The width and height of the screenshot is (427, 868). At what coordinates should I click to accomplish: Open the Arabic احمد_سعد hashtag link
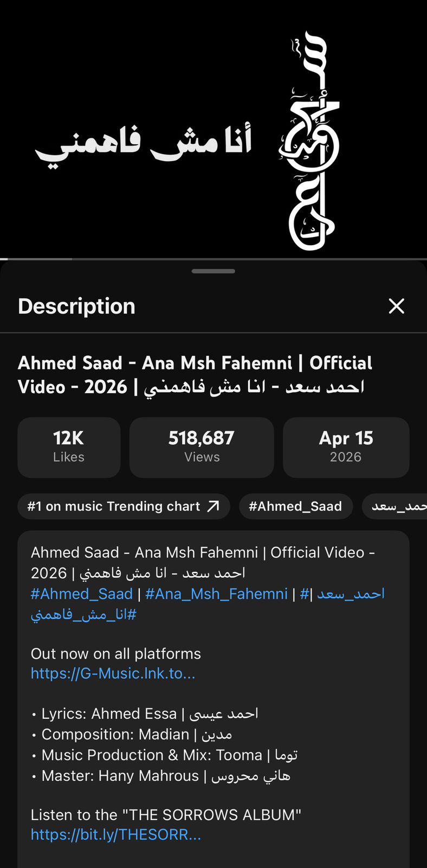(x=351, y=593)
